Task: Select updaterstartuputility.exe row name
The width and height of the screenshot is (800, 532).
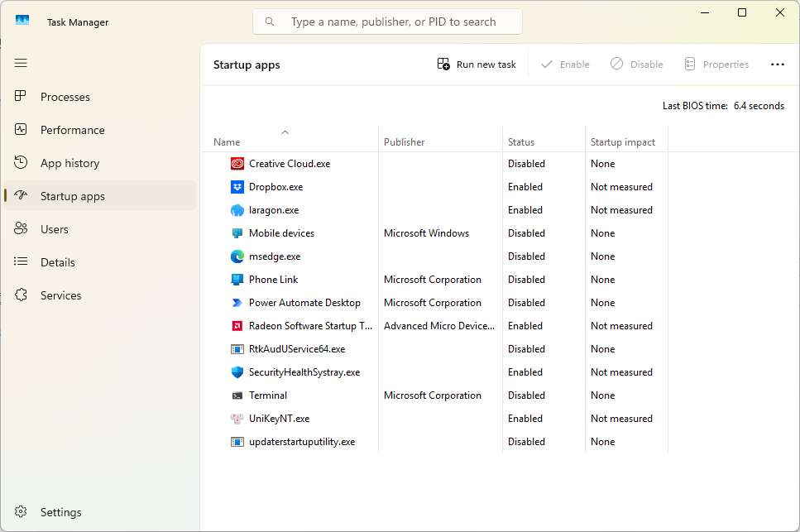Action: point(302,442)
